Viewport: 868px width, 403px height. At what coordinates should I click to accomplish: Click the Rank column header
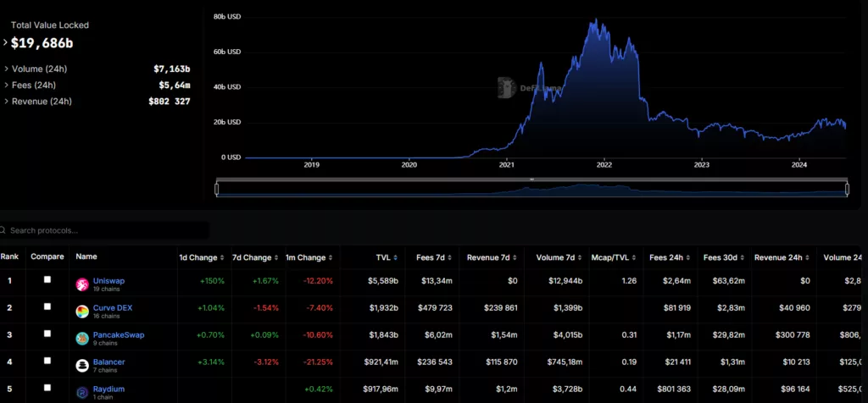point(9,257)
